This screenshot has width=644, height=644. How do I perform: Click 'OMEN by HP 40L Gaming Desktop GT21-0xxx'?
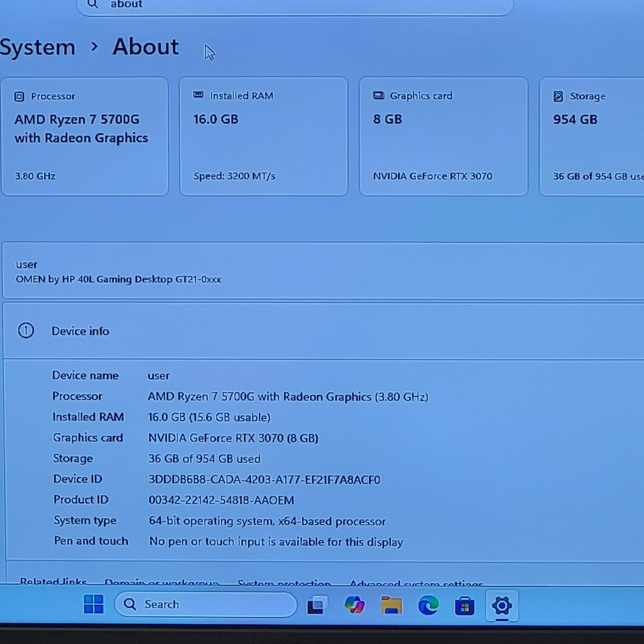point(119,279)
